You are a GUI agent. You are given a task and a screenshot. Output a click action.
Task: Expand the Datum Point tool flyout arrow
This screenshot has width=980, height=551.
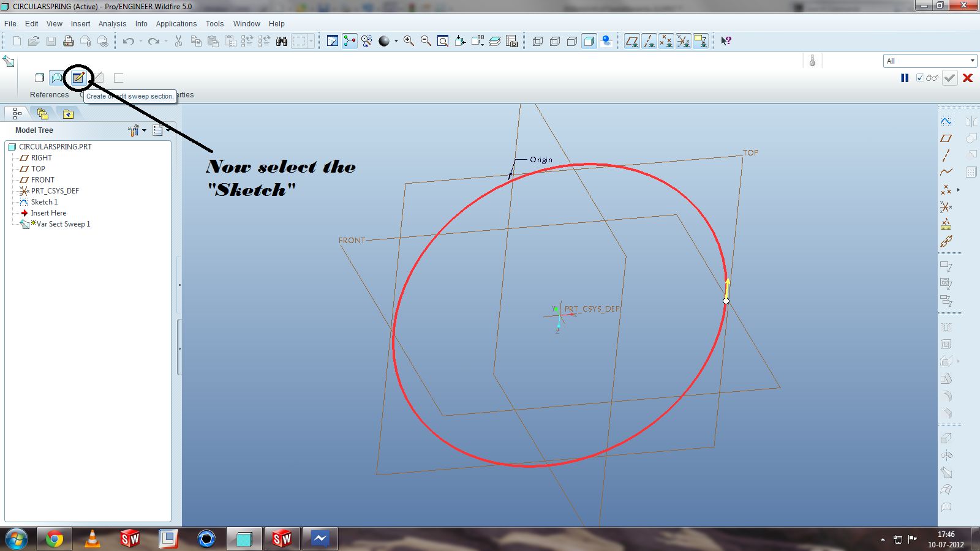(959, 190)
